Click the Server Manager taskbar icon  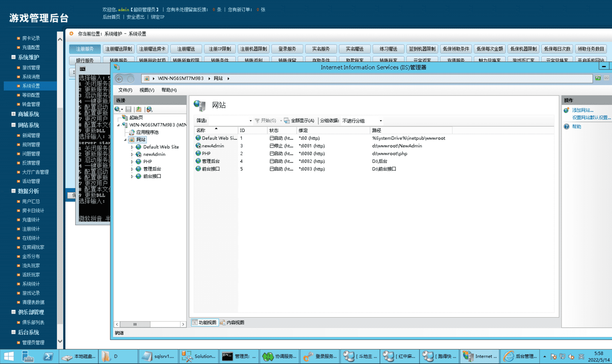tap(28, 356)
